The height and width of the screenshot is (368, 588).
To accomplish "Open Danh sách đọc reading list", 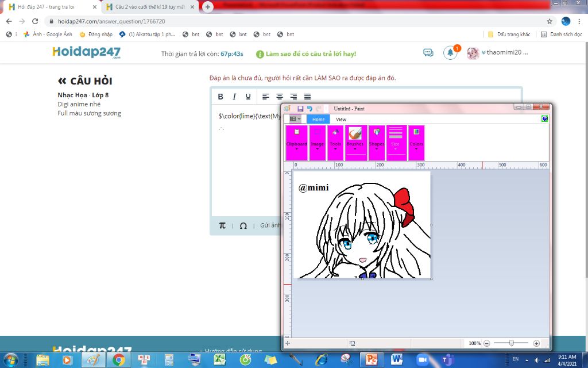I will click(x=562, y=34).
